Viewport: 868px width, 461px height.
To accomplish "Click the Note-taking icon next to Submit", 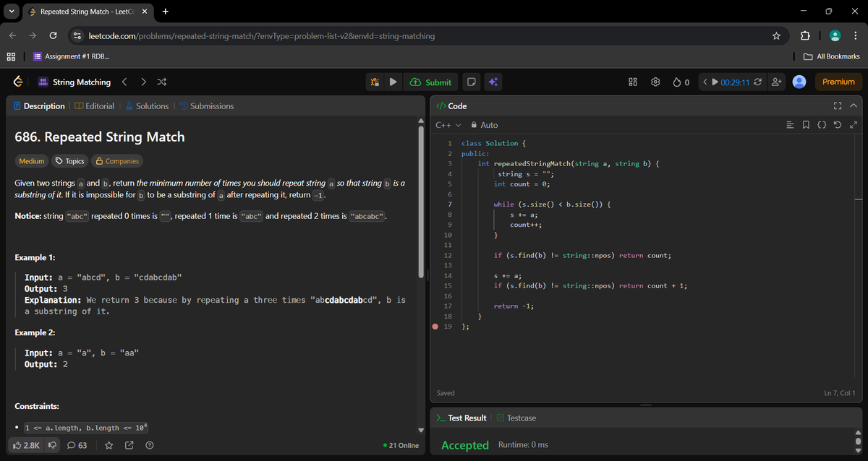I will pyautogui.click(x=471, y=82).
